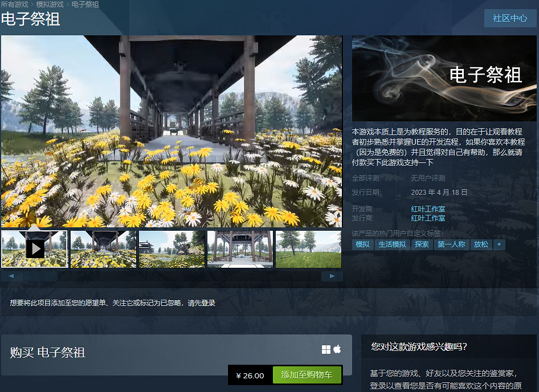Image resolution: width=539 pixels, height=392 pixels.
Task: Click 所有游戏 in the breadcrumb
Action: [x=14, y=4]
